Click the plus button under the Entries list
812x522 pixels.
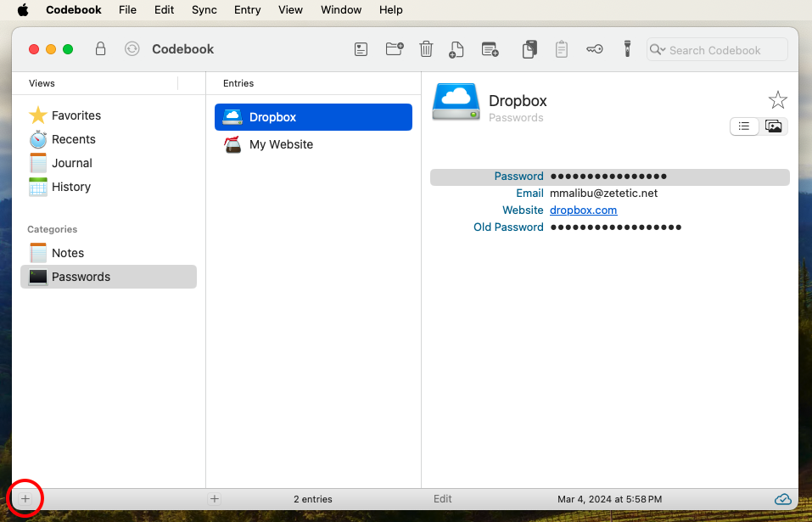pyautogui.click(x=215, y=499)
